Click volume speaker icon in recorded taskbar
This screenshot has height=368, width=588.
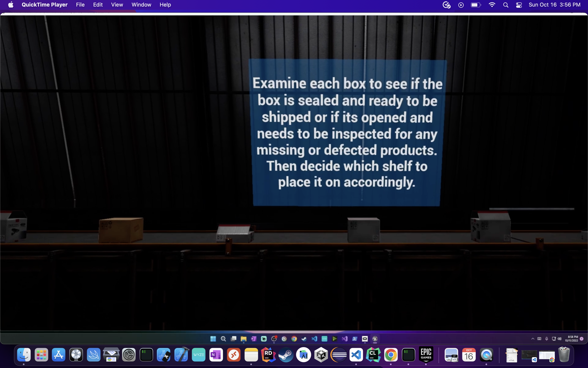[560, 339]
